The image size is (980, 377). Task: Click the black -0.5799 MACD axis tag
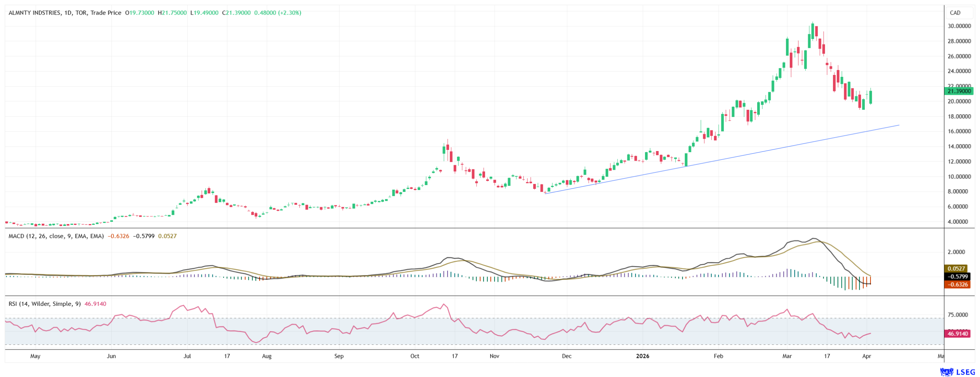[957, 276]
